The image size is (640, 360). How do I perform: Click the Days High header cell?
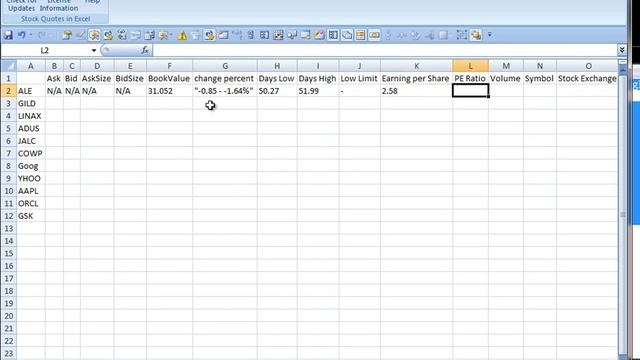tap(318, 78)
